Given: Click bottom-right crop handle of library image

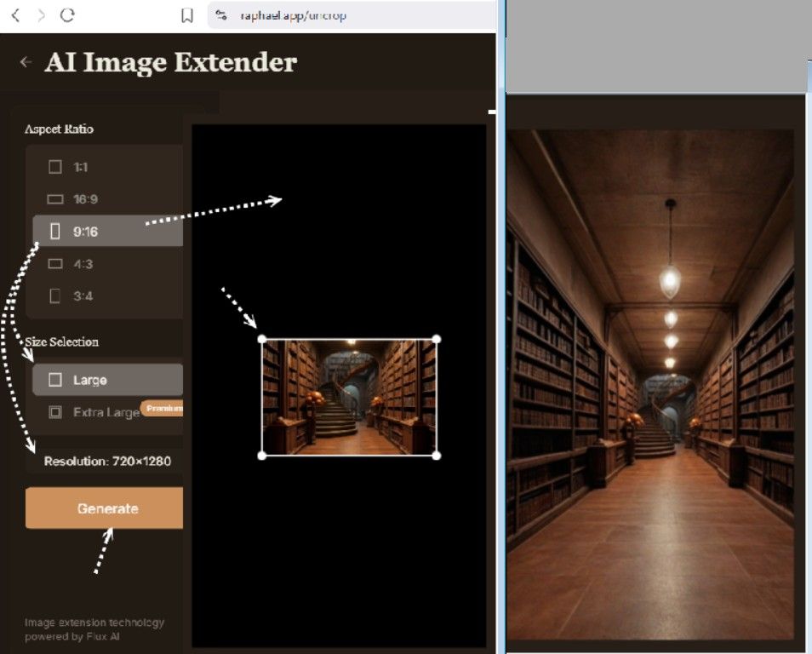Looking at the screenshot, I should click(x=437, y=456).
